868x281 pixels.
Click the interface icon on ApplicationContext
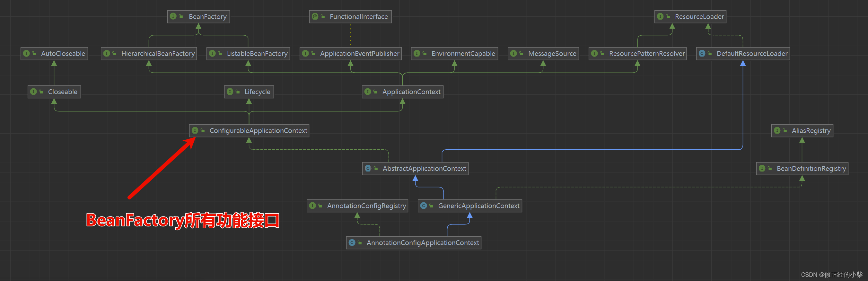(x=368, y=91)
